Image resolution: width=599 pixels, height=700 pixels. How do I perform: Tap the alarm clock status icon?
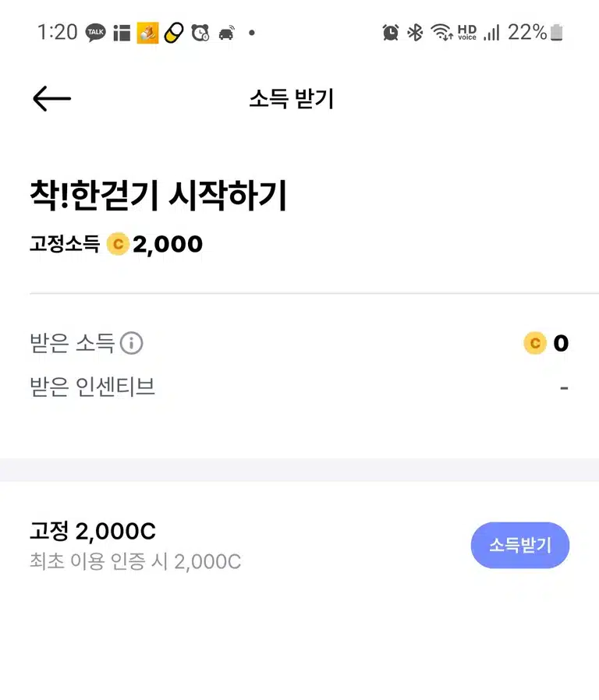(x=391, y=33)
